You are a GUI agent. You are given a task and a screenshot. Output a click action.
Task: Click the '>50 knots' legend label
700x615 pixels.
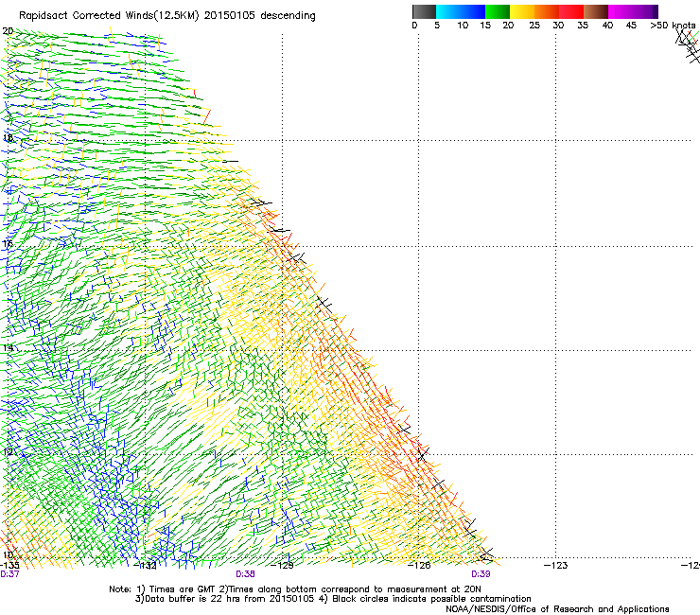(674, 26)
